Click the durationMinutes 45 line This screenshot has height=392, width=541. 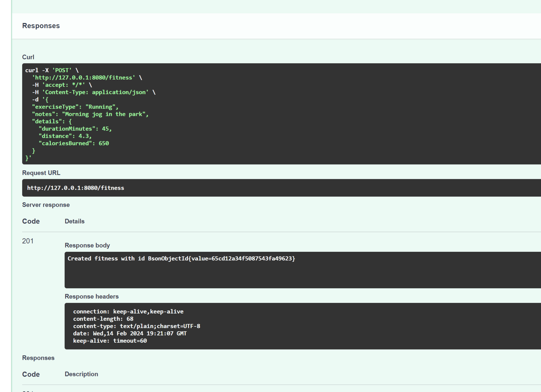click(75, 129)
